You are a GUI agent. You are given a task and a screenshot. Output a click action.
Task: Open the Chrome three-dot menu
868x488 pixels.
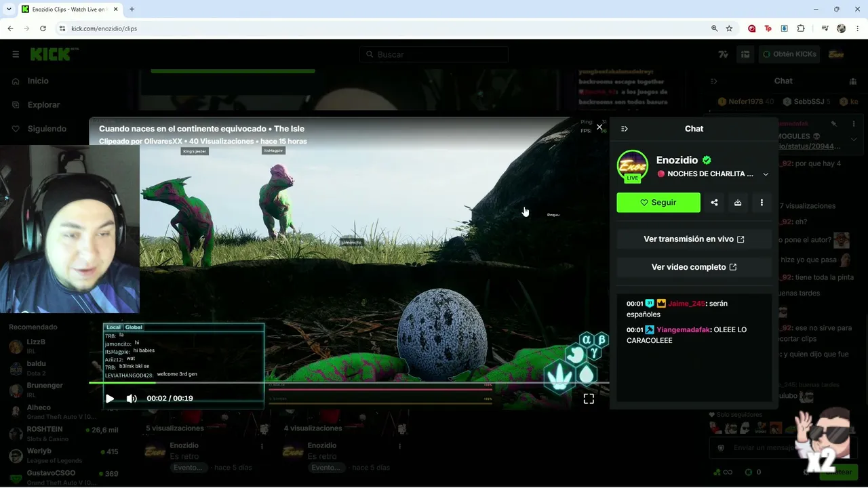click(857, 28)
